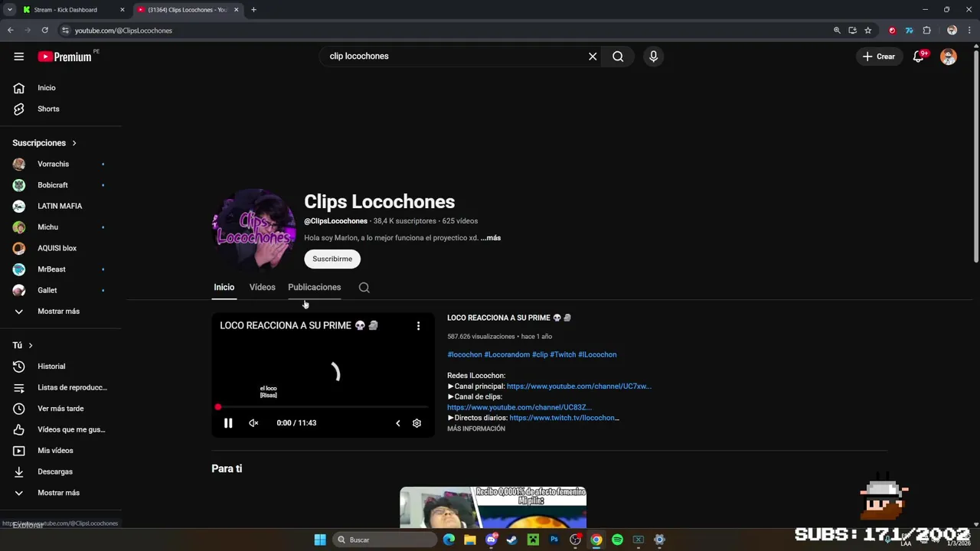Switch to Stream - Kick Dashboard browser tab
The height and width of the screenshot is (551, 980).
tap(73, 10)
